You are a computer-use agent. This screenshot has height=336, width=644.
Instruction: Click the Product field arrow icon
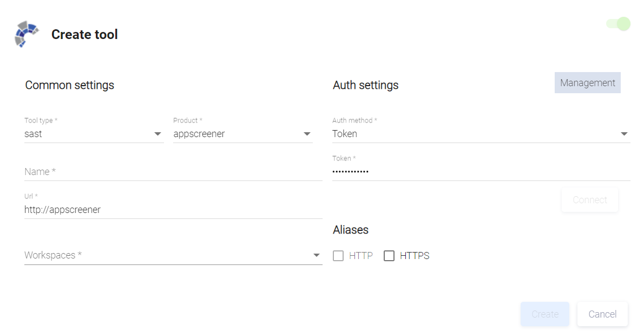coord(307,134)
